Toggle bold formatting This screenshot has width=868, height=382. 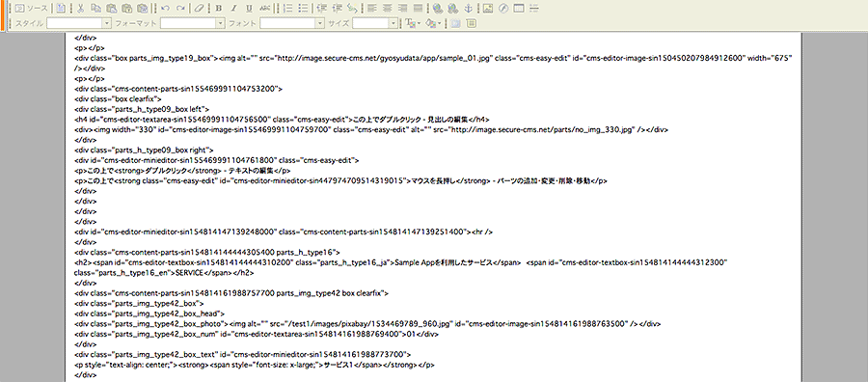pos(219,9)
